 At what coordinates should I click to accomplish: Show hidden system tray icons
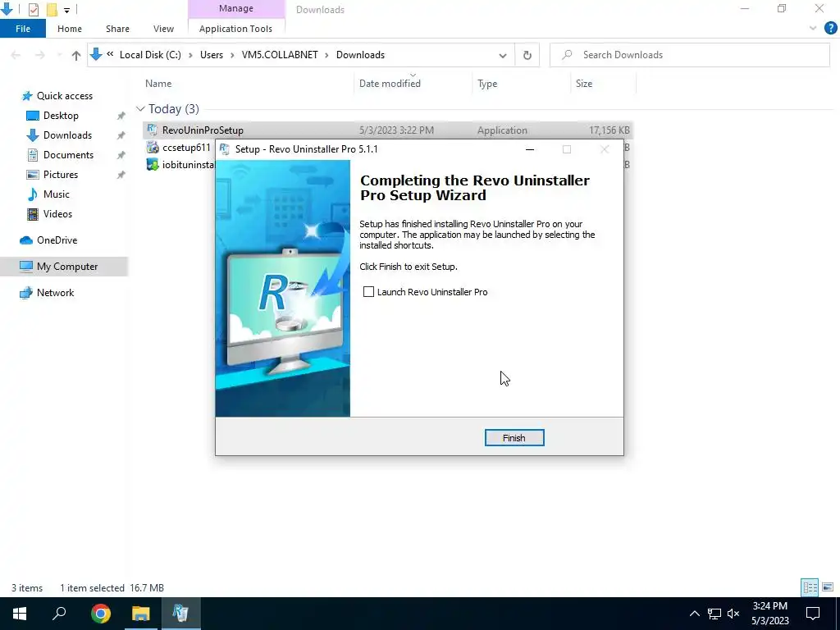[694, 614]
